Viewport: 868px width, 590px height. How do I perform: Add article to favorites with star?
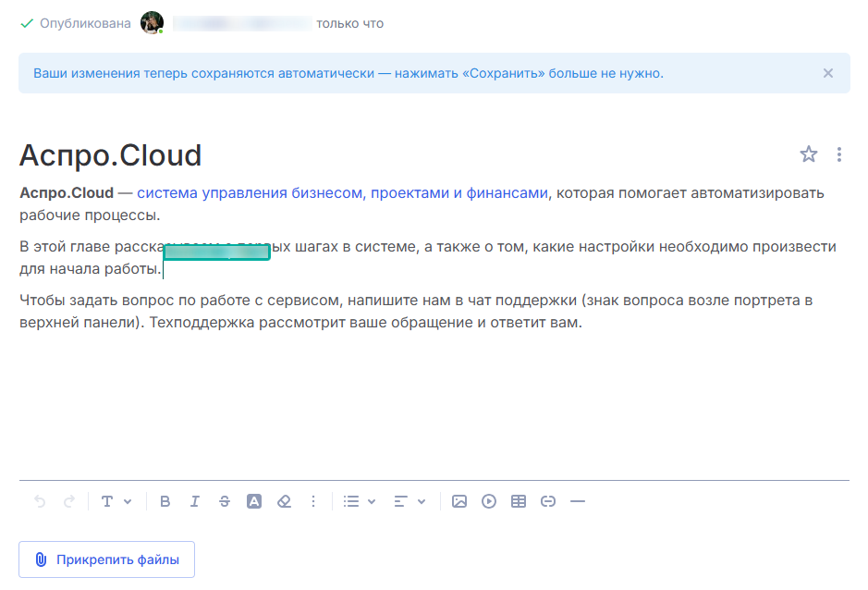(809, 154)
